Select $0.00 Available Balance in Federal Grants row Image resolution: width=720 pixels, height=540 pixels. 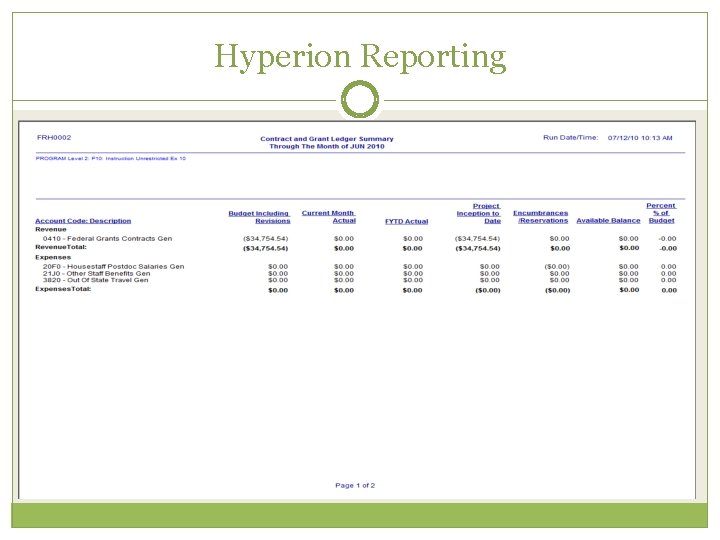point(629,239)
